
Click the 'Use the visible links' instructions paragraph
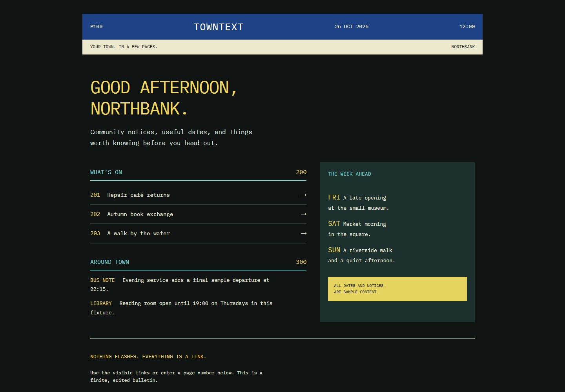coord(176,376)
